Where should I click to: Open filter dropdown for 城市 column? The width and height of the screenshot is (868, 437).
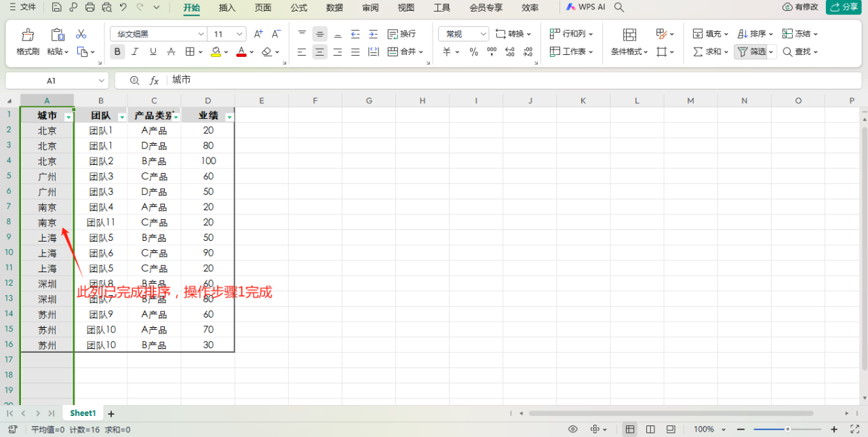coord(68,117)
